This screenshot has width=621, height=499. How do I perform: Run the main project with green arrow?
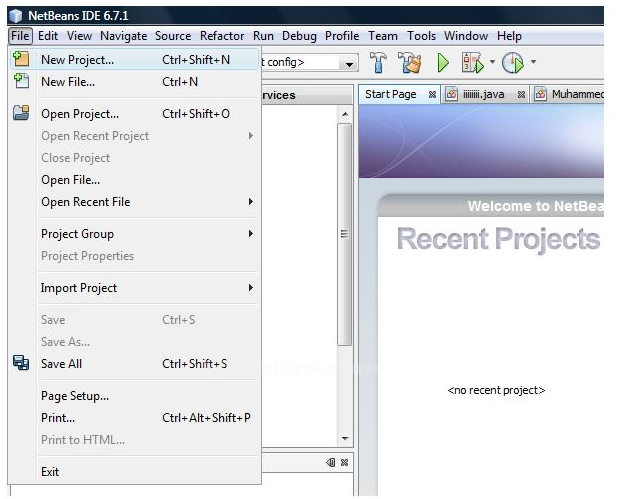coord(443,63)
